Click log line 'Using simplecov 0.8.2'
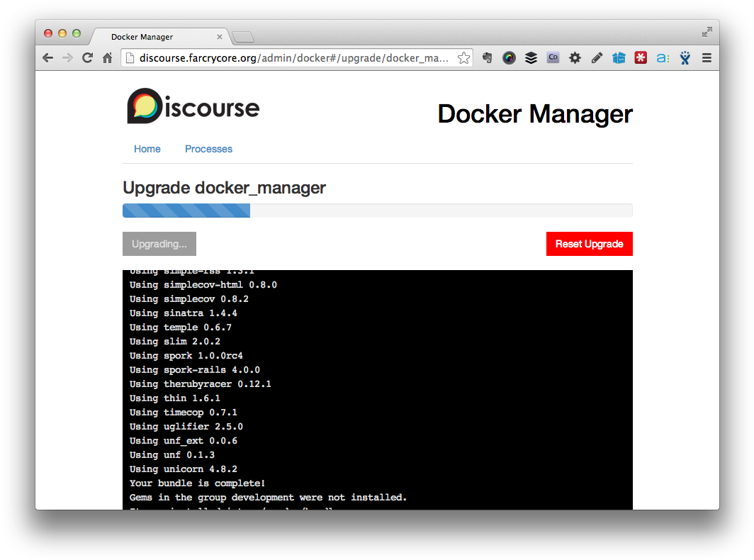Image resolution: width=754 pixels, height=560 pixels. [189, 299]
